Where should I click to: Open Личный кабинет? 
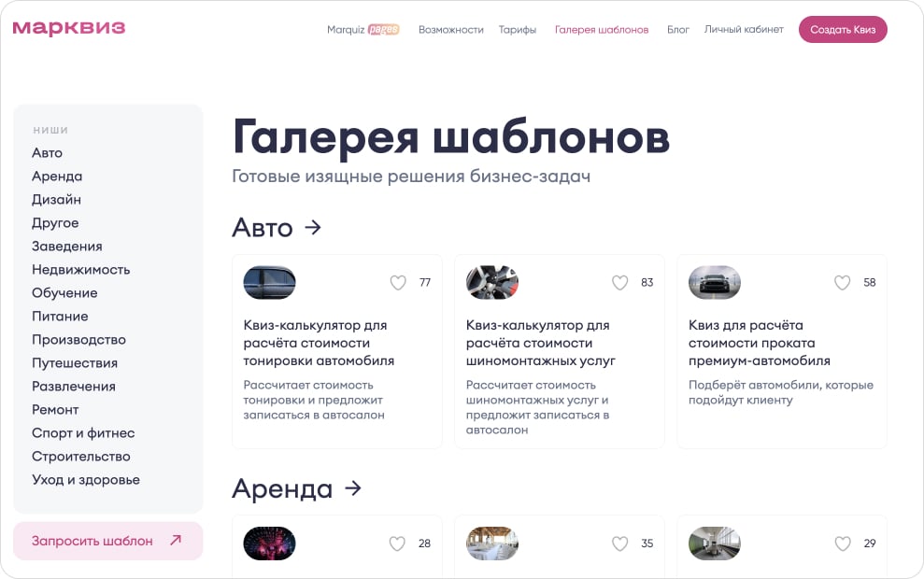click(x=745, y=29)
